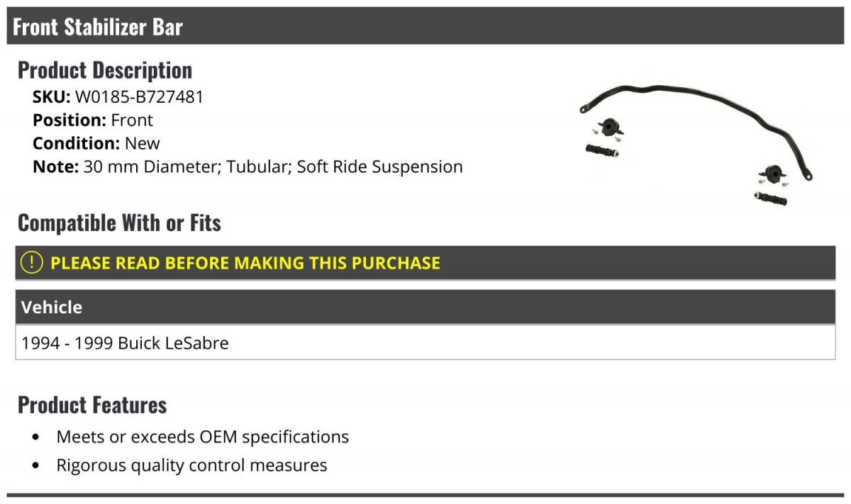
Task: Click the PLEASE READ BEFORE MAKING THIS PURCHASE banner
Action: (x=425, y=262)
